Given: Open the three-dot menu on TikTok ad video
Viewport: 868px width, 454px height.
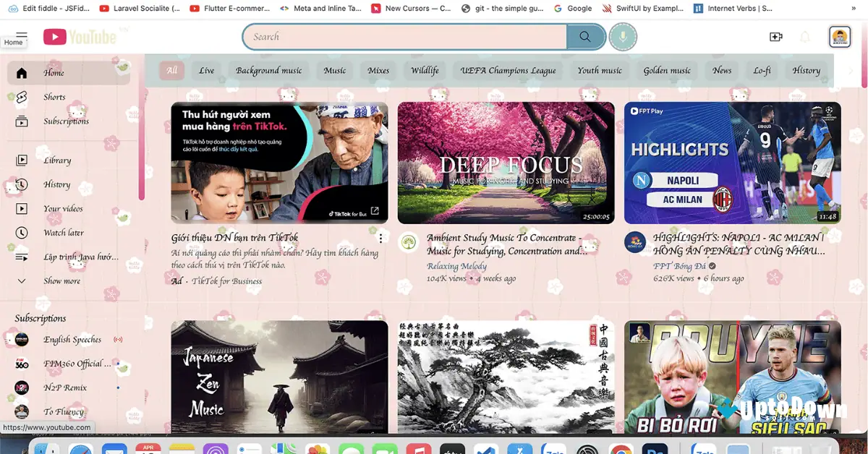Looking at the screenshot, I should [x=380, y=238].
